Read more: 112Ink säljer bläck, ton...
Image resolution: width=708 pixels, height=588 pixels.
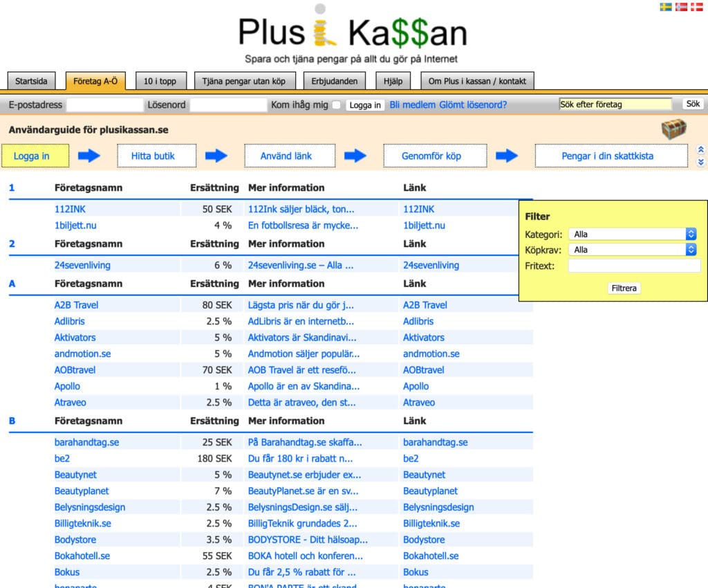click(x=301, y=209)
